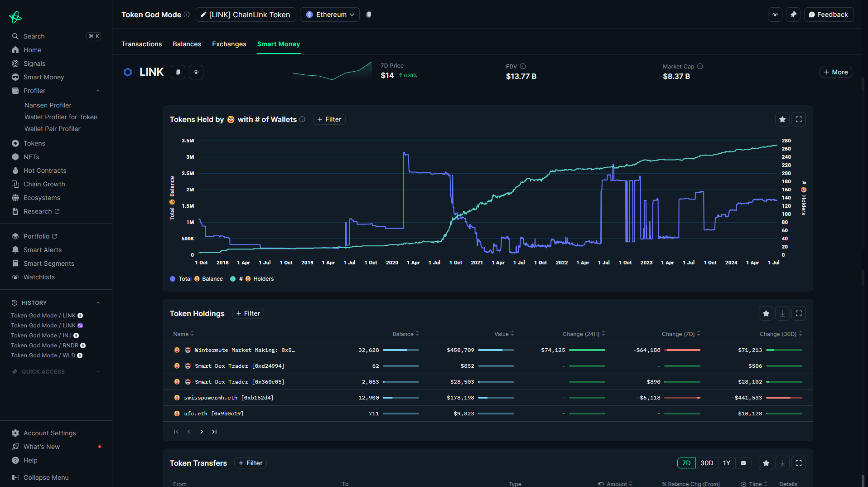Select the 7D range for Token Transfers
The image size is (868, 487).
686,463
